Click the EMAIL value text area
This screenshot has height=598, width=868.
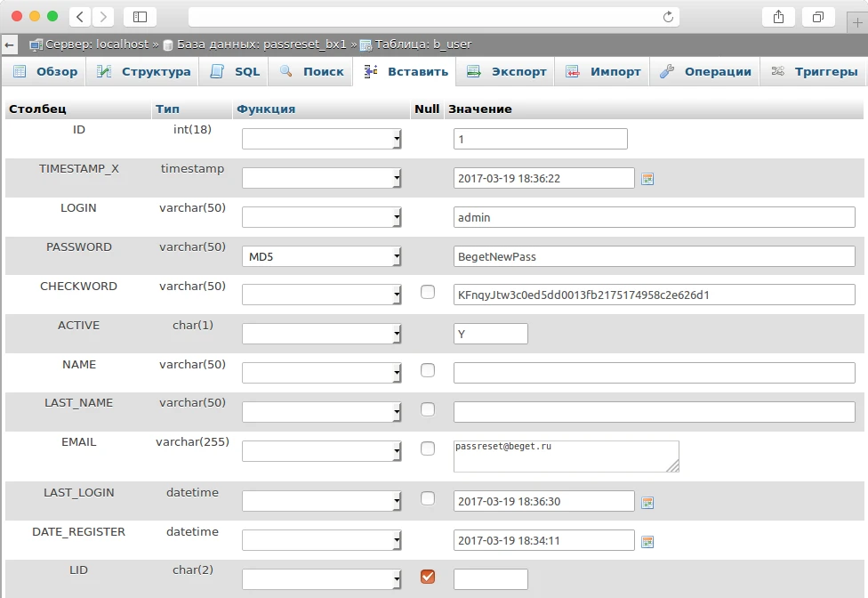click(x=566, y=456)
